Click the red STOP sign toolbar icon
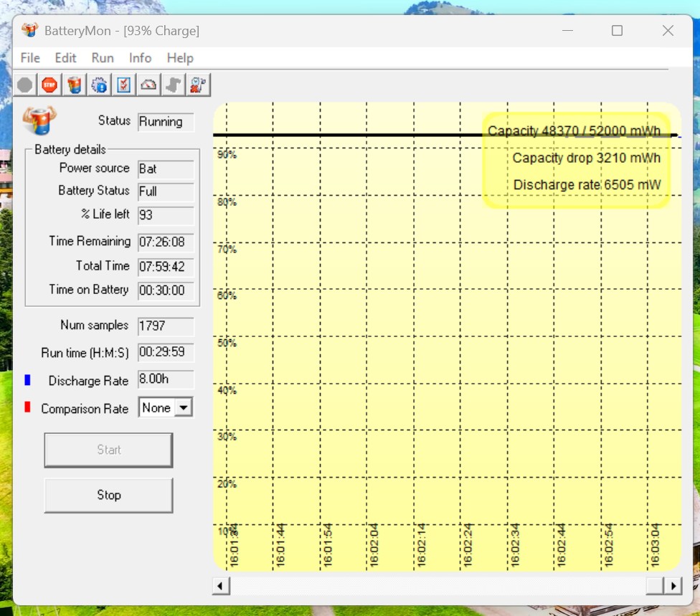The height and width of the screenshot is (616, 700). [49, 85]
